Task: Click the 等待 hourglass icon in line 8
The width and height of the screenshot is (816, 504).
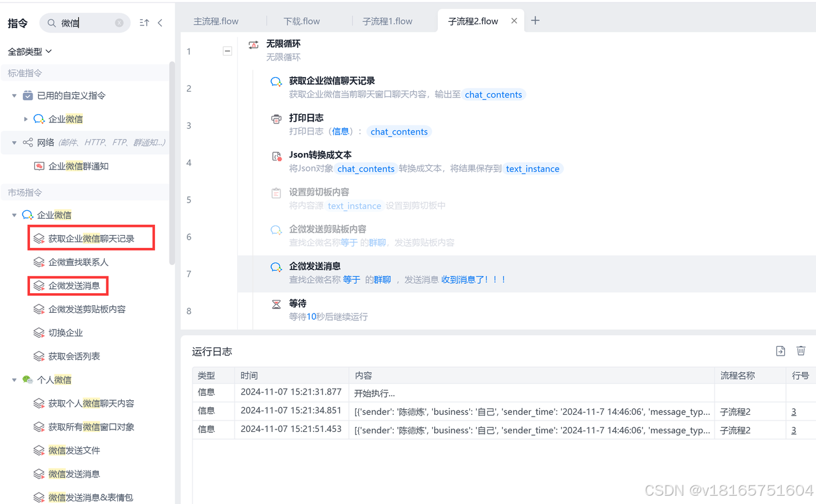Action: (x=276, y=305)
